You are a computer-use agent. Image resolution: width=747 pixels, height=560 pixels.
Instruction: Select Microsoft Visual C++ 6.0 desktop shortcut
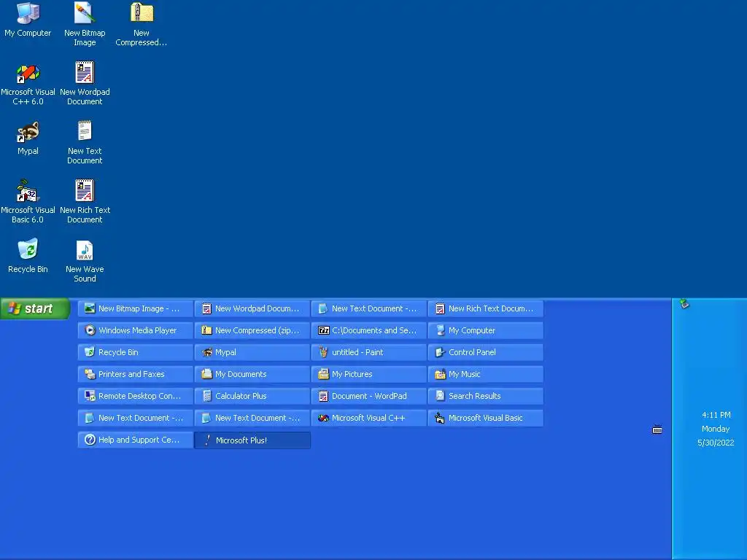[x=28, y=85]
